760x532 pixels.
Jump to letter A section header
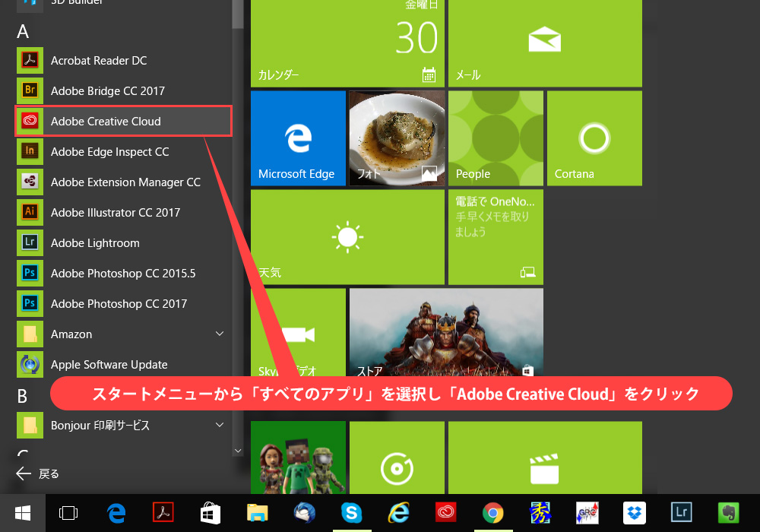tap(23, 31)
